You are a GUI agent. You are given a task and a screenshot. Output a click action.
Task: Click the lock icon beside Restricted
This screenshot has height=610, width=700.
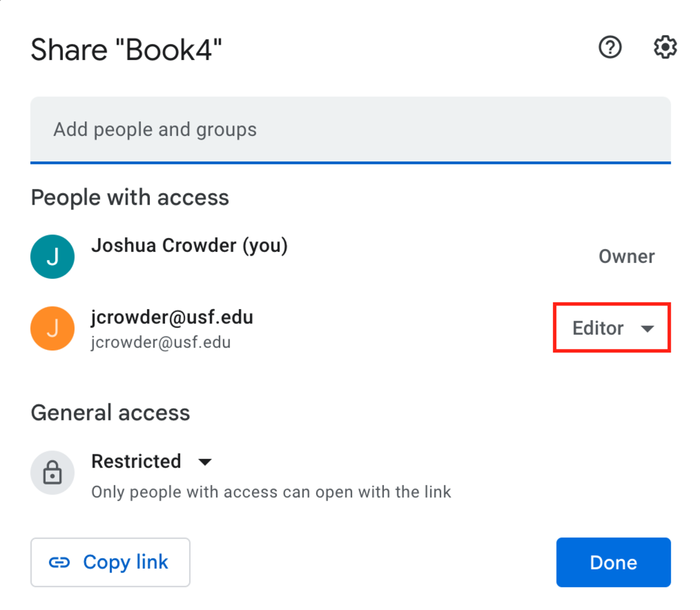click(x=52, y=472)
